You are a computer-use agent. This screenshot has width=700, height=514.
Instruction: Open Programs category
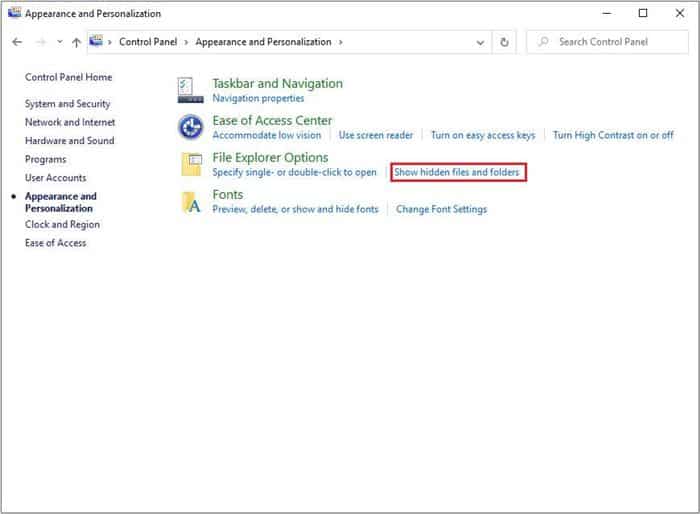(x=46, y=159)
